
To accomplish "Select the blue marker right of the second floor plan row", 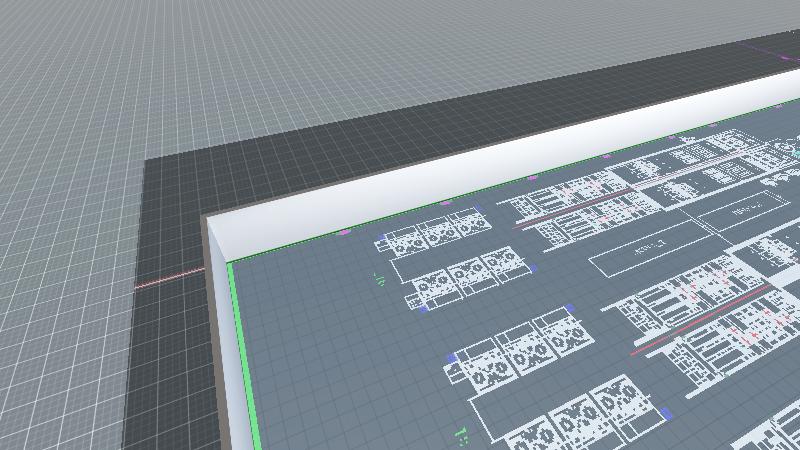I will pyautogui.click(x=534, y=268).
